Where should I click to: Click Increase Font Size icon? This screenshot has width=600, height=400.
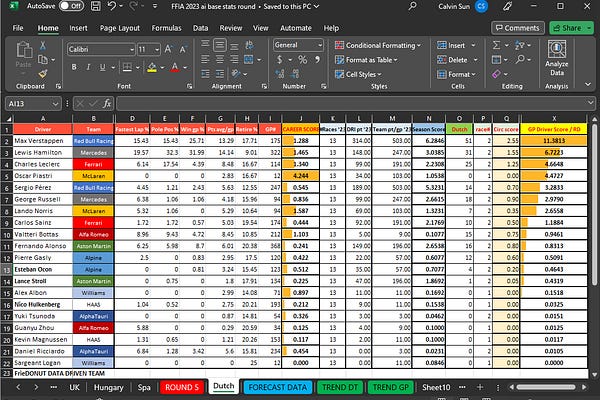[x=168, y=49]
